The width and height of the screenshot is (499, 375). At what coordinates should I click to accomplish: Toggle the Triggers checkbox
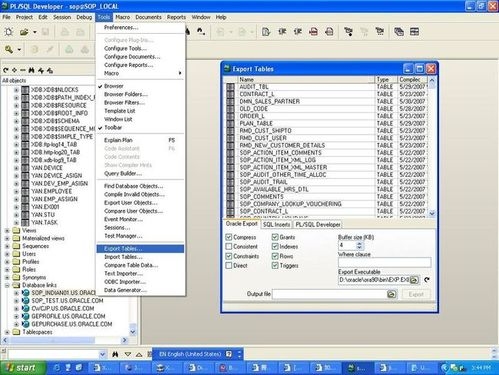tap(275, 266)
